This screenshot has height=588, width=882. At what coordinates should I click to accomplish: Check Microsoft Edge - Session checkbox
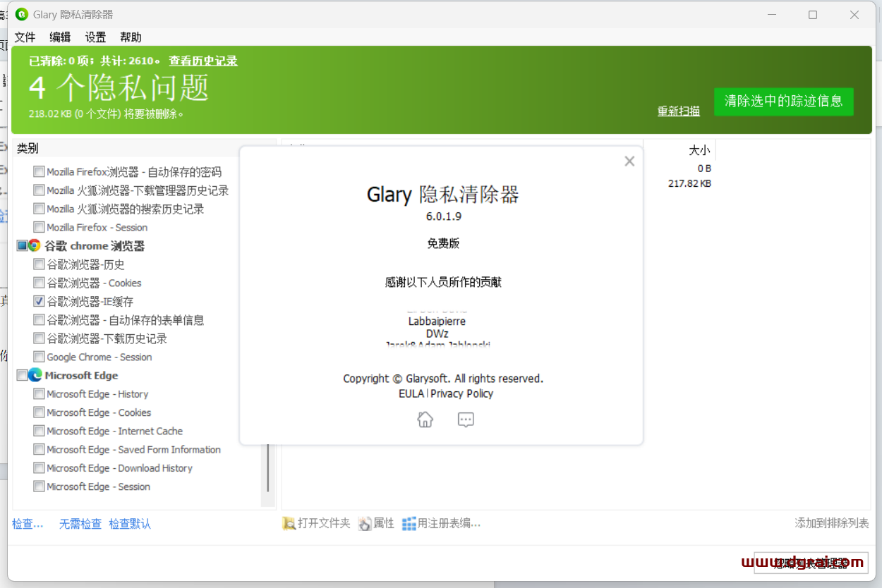39,486
